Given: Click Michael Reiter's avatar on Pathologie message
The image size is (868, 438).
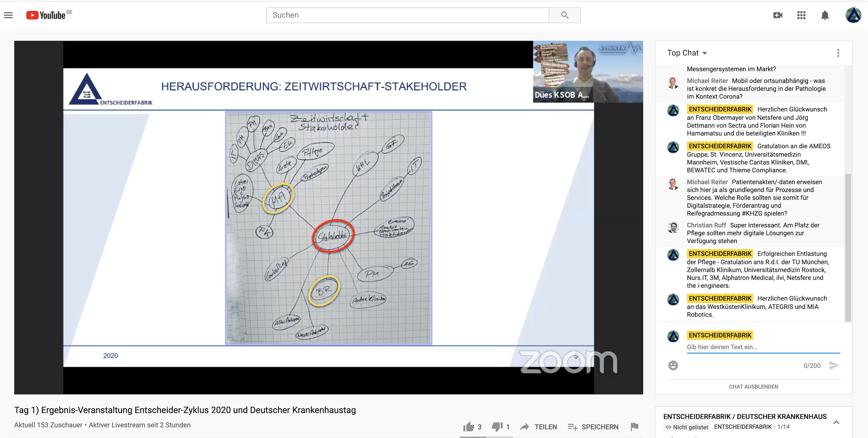Looking at the screenshot, I should (x=673, y=83).
